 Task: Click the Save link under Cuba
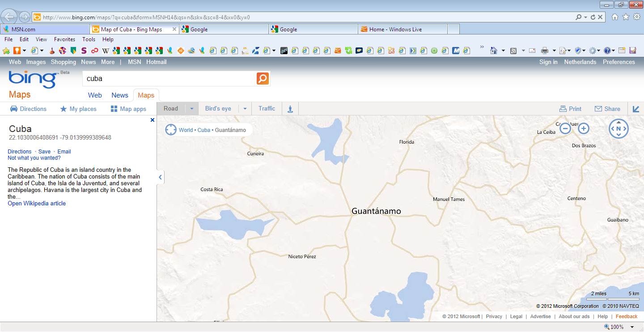(44, 152)
